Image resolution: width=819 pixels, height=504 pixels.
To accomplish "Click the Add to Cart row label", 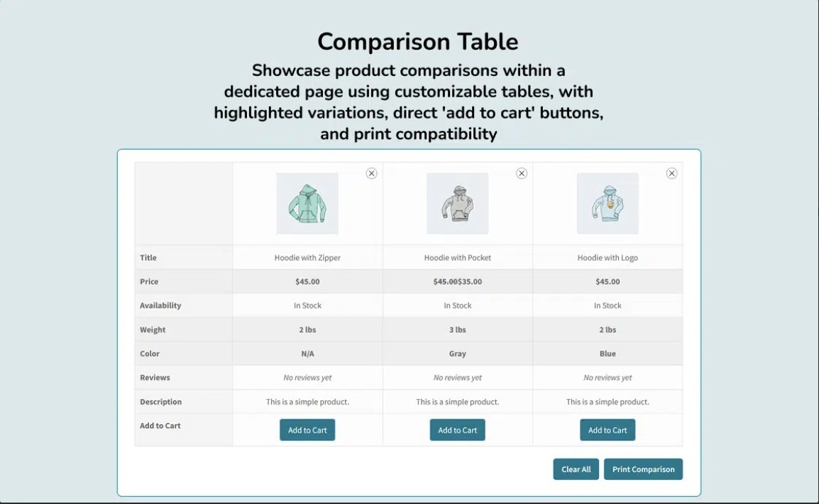I will 160,426.
